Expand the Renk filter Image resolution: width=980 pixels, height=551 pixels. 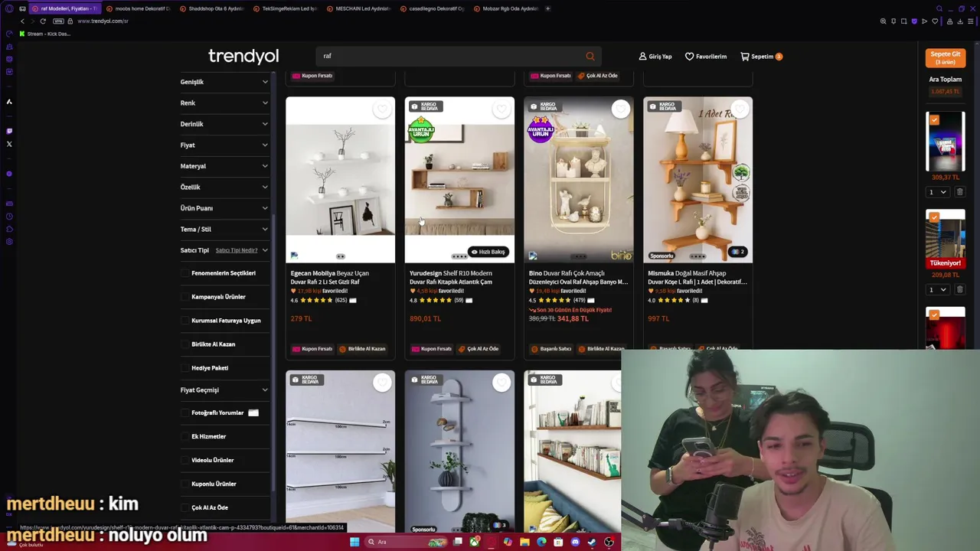click(x=224, y=103)
